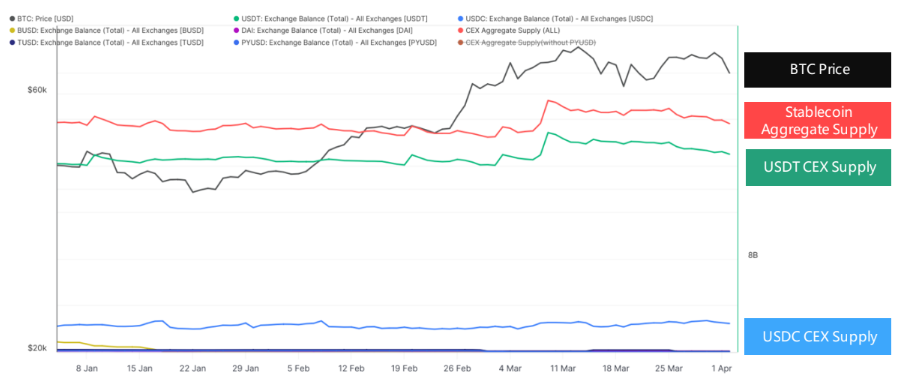Click the TUSD dark blue legend dot
Screen dimensions: 897x386
13,43
